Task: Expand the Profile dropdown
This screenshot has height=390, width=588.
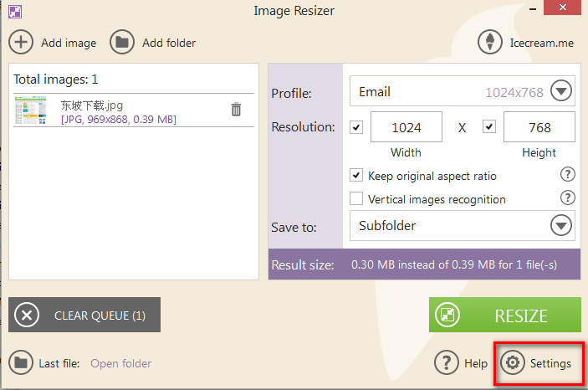Action: [560, 91]
